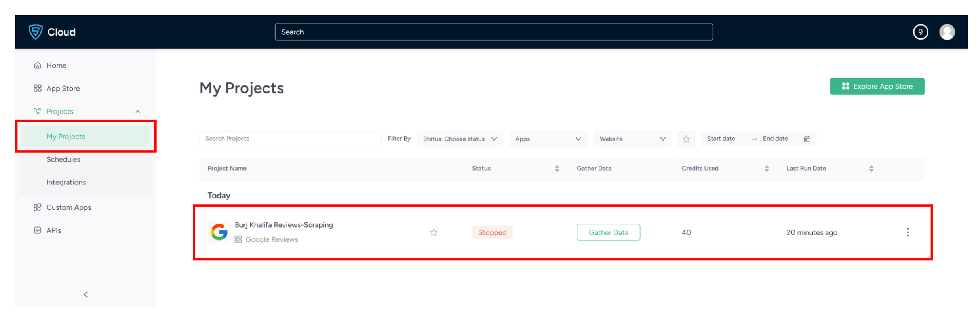Click the Home house icon

(x=37, y=65)
